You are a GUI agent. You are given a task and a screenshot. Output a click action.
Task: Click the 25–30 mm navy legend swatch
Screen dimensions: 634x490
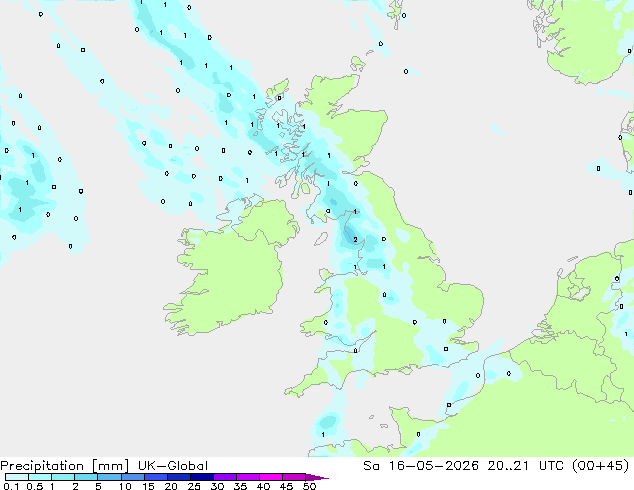click(201, 477)
